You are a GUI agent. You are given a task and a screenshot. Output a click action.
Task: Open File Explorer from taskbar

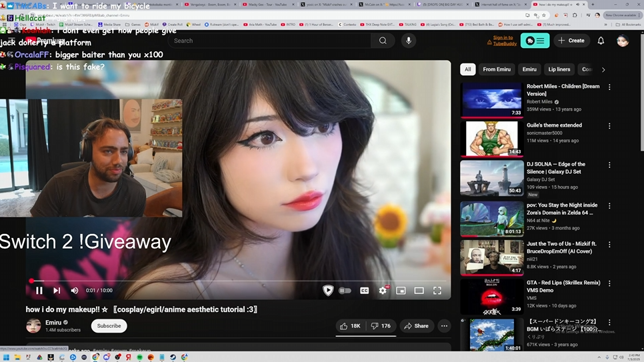tap(17, 357)
